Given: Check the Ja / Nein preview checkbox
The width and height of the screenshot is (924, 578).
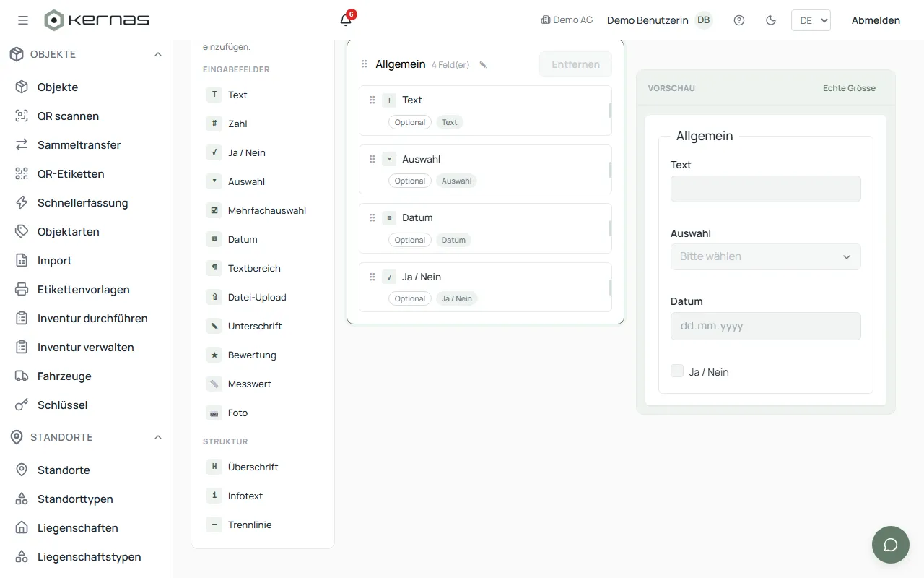Looking at the screenshot, I should tap(677, 371).
